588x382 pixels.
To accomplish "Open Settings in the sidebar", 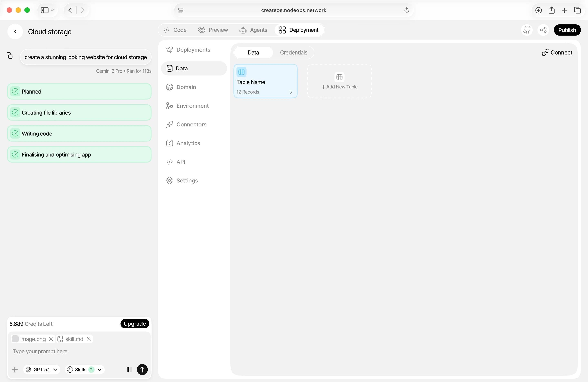I will pyautogui.click(x=194, y=181).
